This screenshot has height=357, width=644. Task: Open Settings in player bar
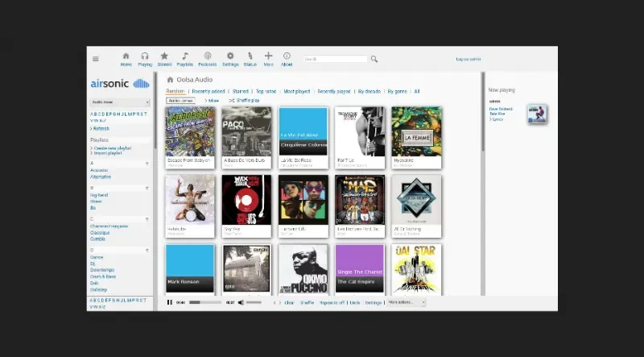(374, 303)
